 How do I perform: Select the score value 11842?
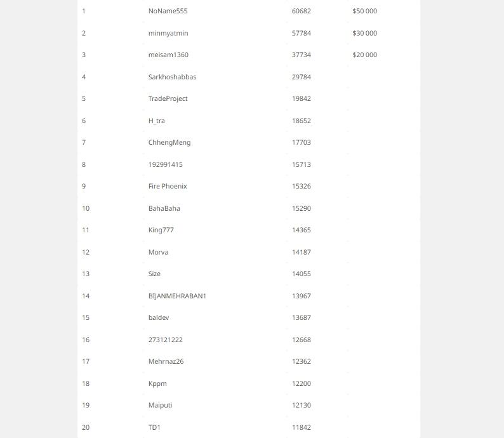click(302, 428)
